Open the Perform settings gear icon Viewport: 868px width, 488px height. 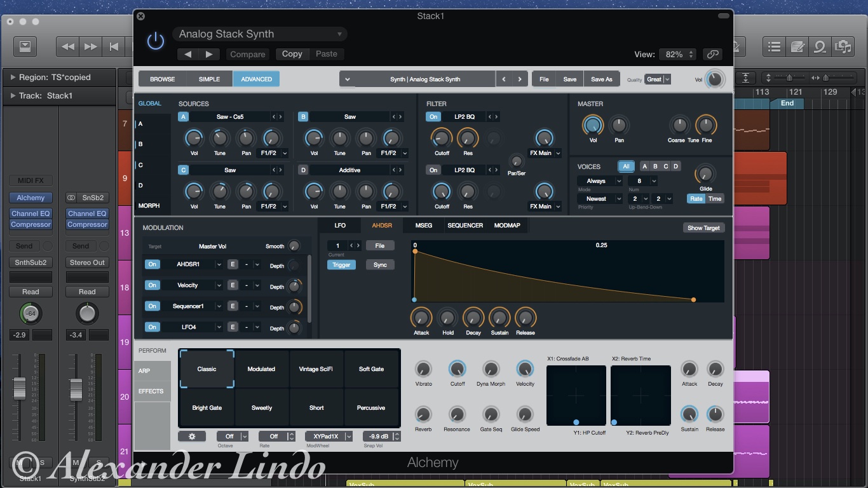point(191,437)
